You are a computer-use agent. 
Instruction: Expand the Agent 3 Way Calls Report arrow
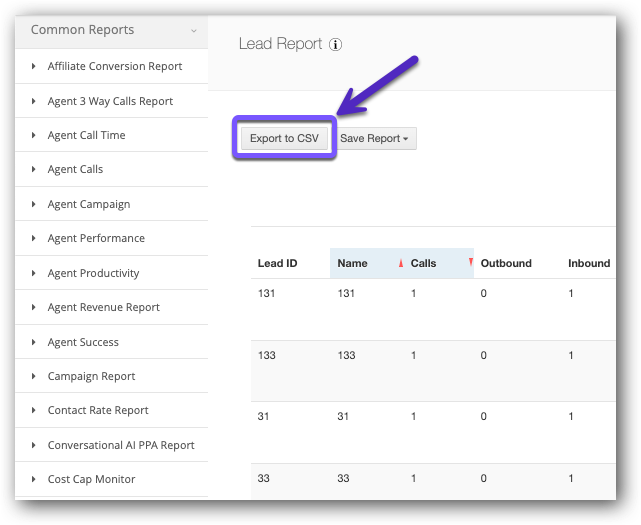34,101
